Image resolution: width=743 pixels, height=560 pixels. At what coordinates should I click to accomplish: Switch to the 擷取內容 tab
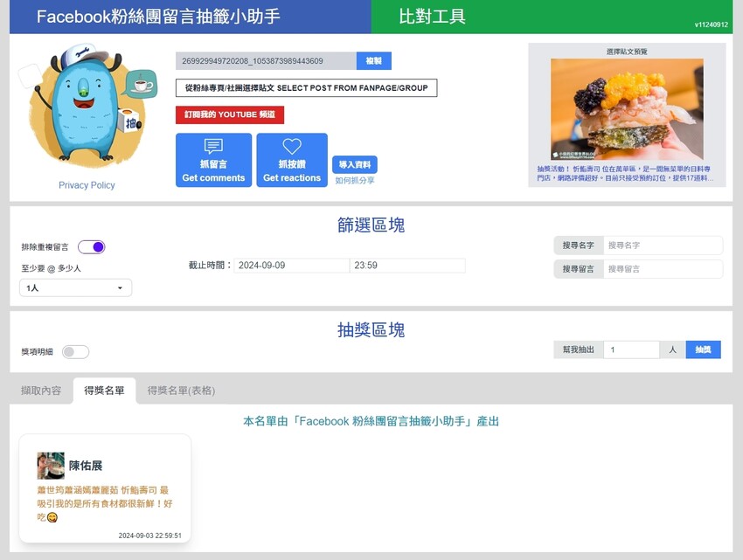(x=42, y=391)
